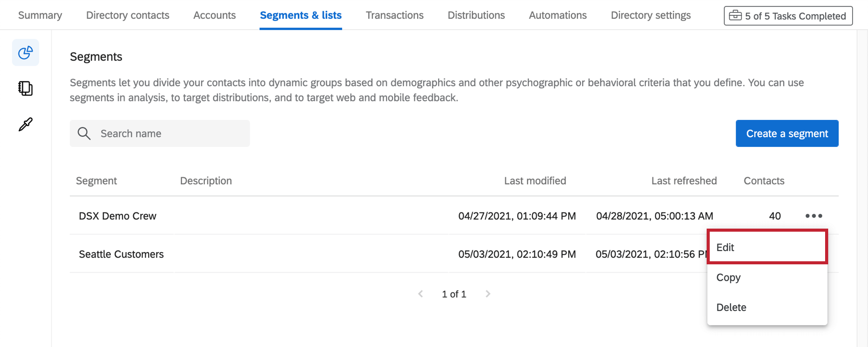Image resolution: width=868 pixels, height=347 pixels.
Task: Open the DSX Demo Crew segment
Action: tap(117, 216)
